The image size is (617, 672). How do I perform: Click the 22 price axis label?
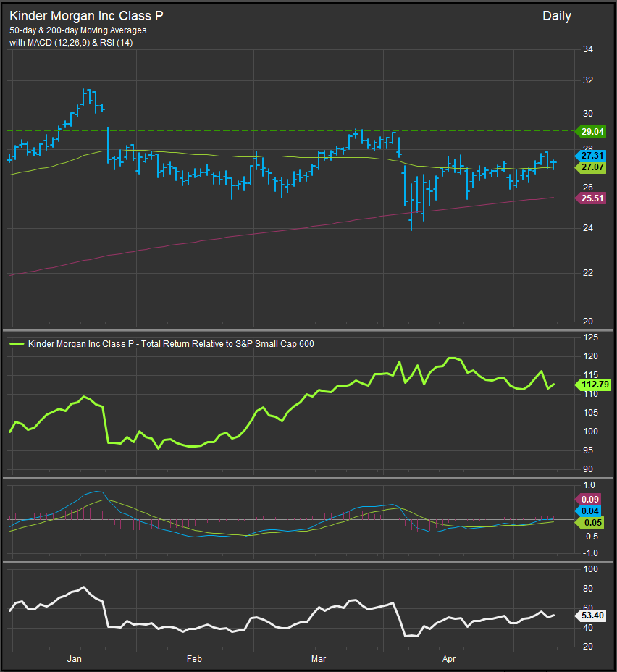pos(588,272)
